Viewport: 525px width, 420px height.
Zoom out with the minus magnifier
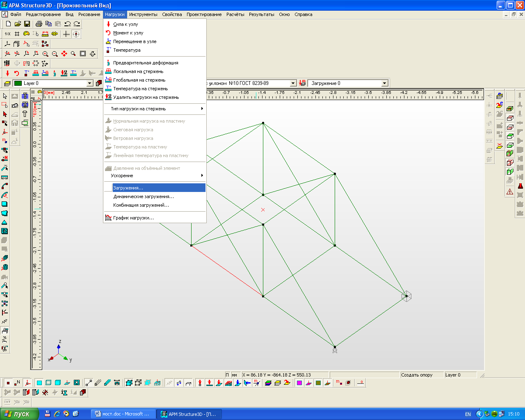coord(55,54)
